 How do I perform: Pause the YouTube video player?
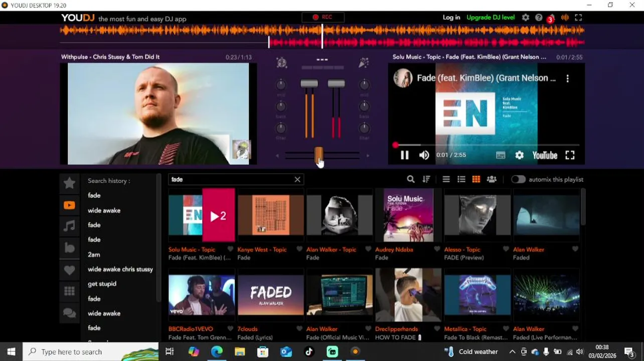tap(404, 155)
